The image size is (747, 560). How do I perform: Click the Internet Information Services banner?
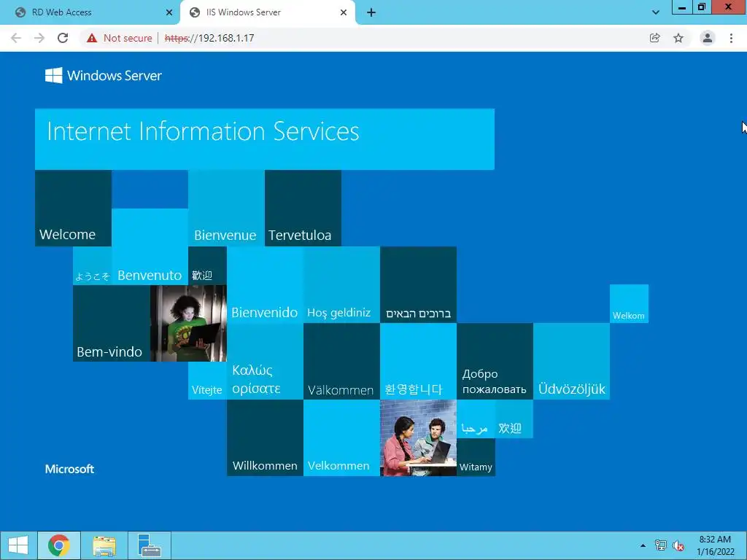pos(264,139)
